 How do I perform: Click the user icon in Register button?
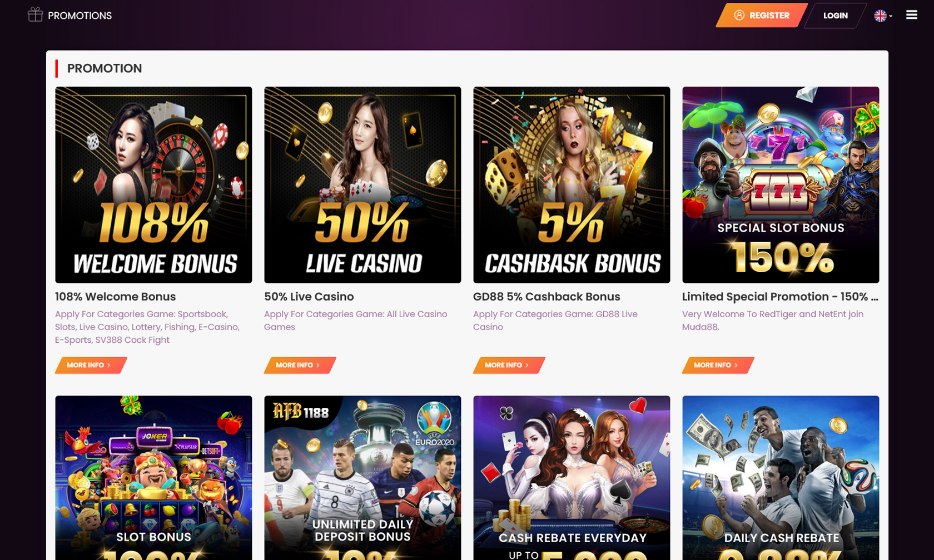point(739,16)
